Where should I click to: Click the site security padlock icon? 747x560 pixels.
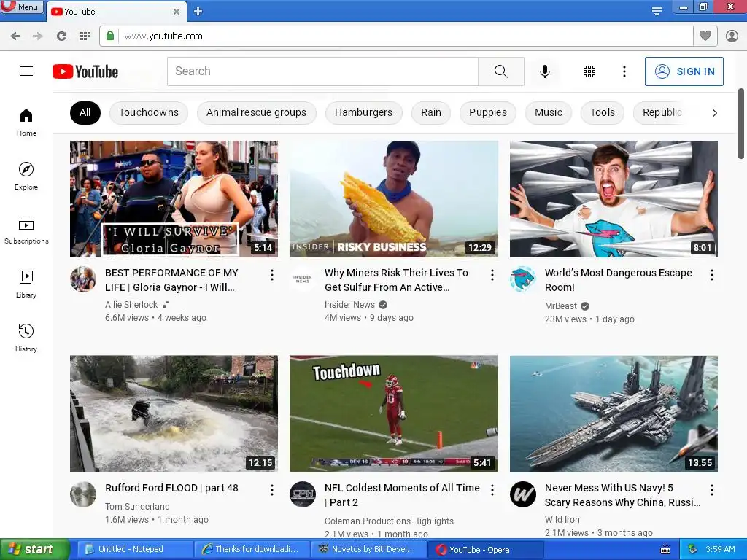[x=110, y=36]
